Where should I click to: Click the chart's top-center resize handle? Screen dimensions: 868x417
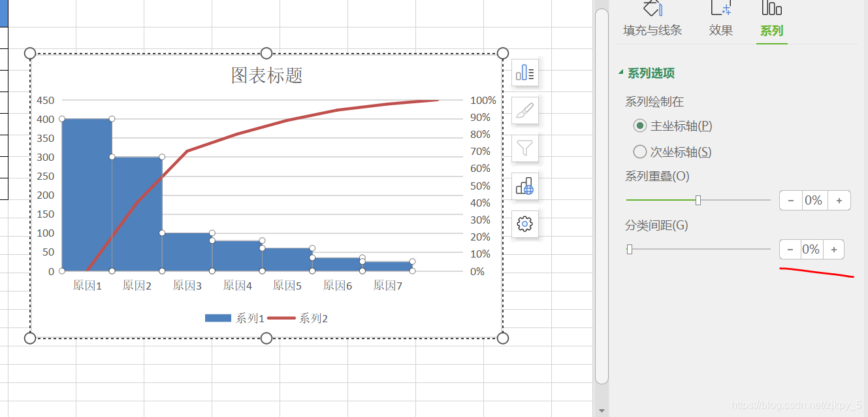(266, 54)
